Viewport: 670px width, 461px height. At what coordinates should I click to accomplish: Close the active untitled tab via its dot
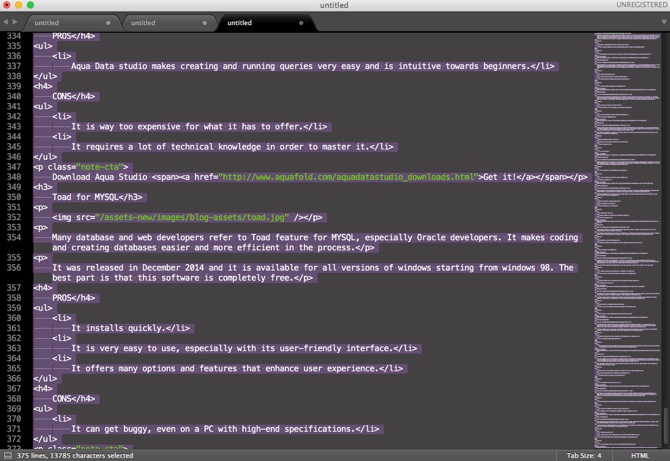[x=301, y=23]
